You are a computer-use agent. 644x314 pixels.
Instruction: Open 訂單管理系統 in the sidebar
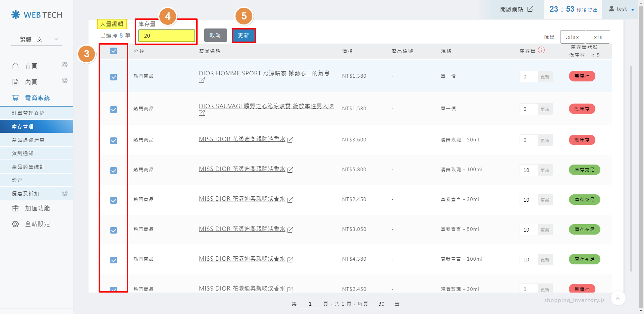(28, 113)
